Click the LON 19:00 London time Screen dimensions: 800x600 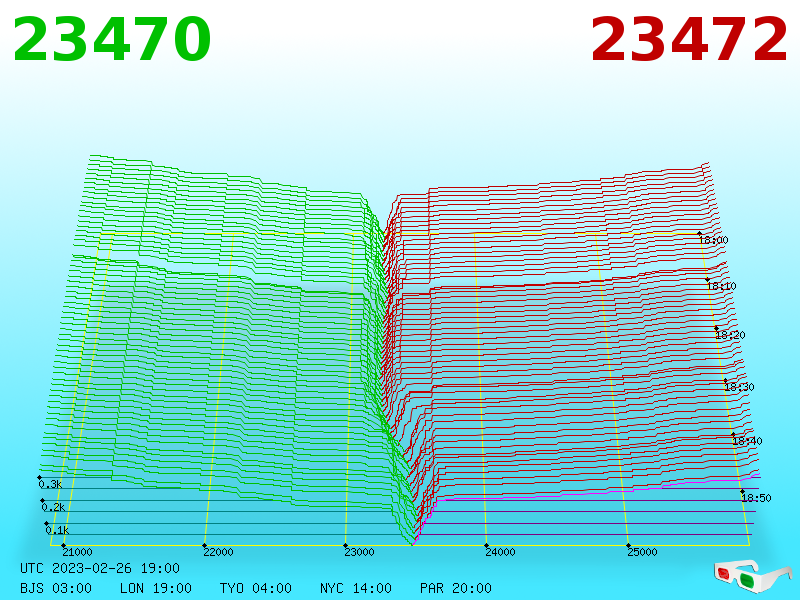156,588
